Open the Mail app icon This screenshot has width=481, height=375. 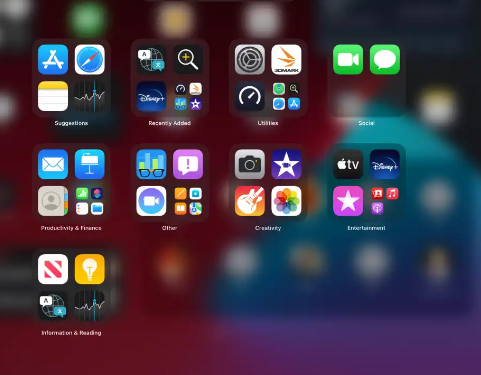tap(53, 164)
